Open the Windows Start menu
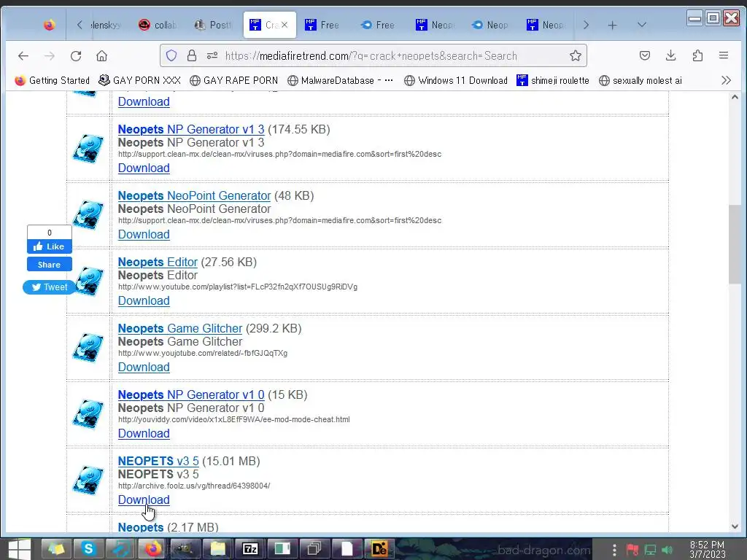 [18, 549]
